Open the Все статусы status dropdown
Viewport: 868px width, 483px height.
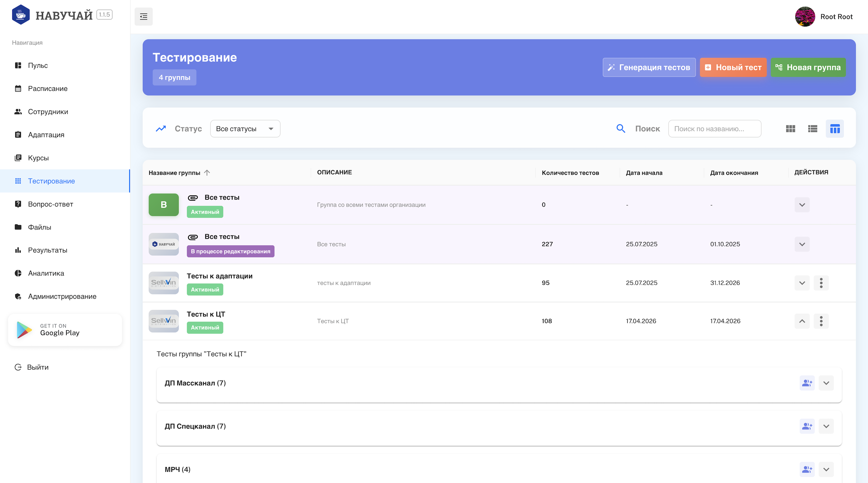coord(245,129)
